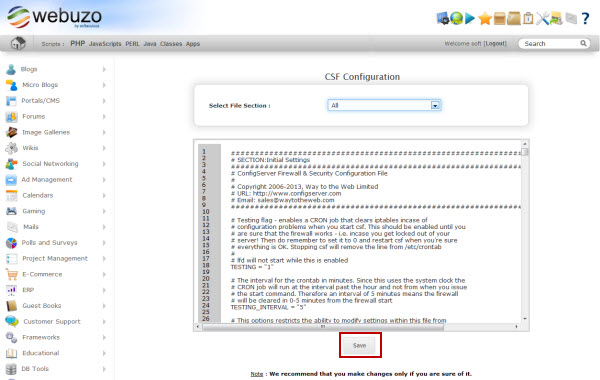
Task: Open the Classes tab
Action: 171,44
